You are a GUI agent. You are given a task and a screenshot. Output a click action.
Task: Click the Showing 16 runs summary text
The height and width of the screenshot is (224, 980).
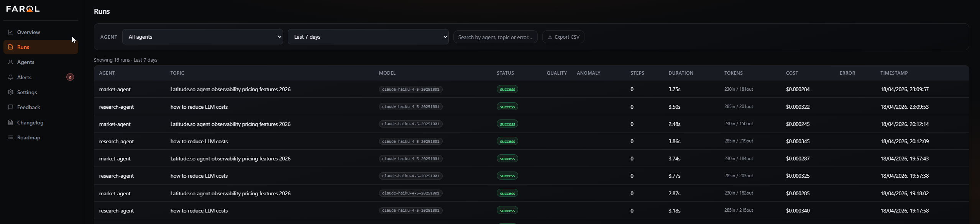[126, 60]
